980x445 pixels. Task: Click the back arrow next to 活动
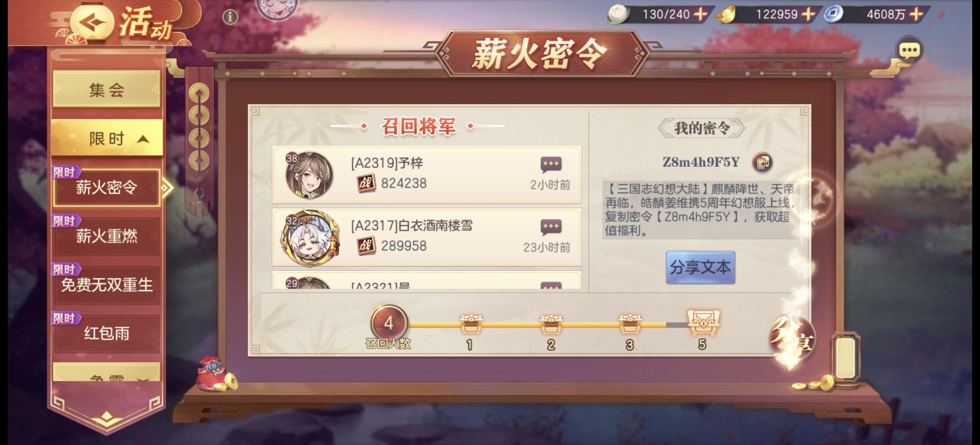coord(92,22)
